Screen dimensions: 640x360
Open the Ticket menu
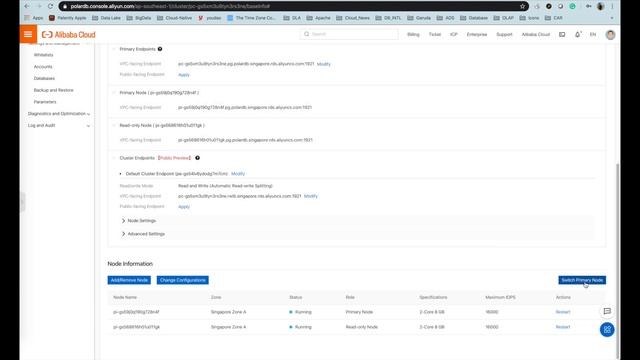click(x=435, y=35)
